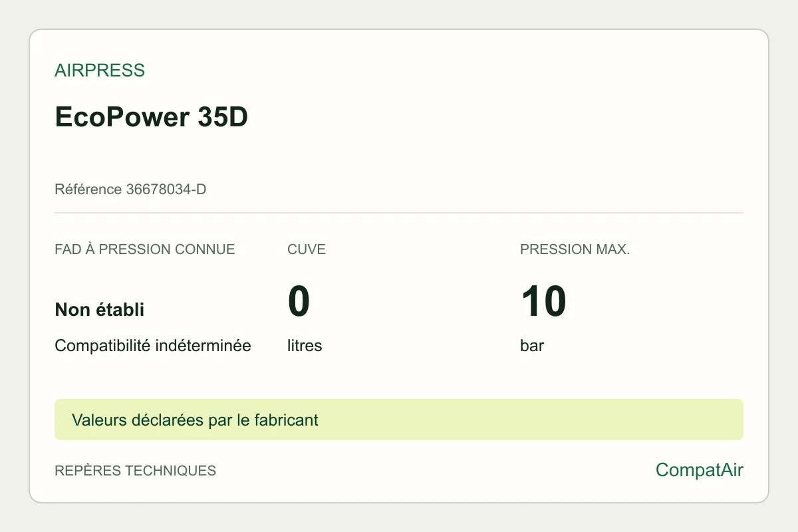The image size is (798, 532).
Task: Click the AIRPRESS brand label
Action: pos(100,70)
